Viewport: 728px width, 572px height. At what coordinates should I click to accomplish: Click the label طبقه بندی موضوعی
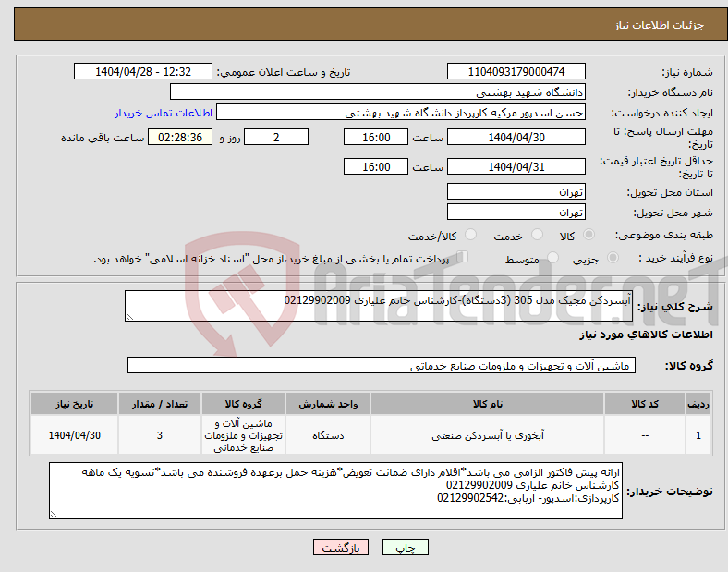pos(664,235)
